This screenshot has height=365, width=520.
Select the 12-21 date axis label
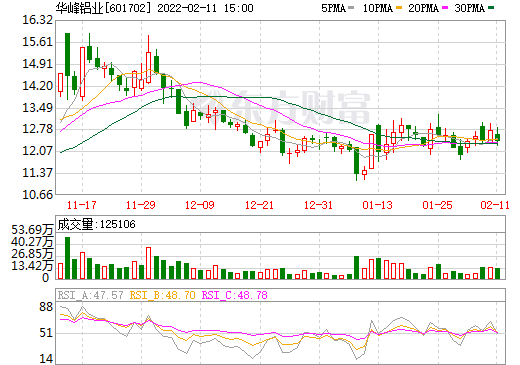click(x=259, y=205)
